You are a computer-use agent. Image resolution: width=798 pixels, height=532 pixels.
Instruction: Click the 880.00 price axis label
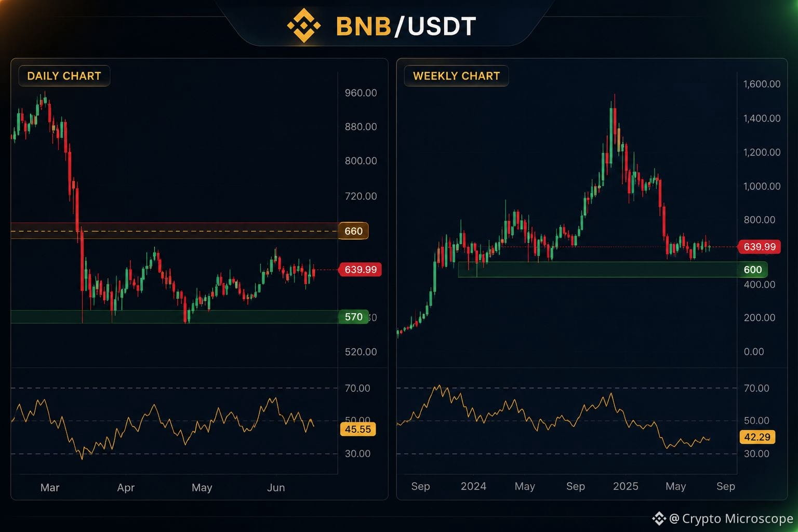[361, 127]
